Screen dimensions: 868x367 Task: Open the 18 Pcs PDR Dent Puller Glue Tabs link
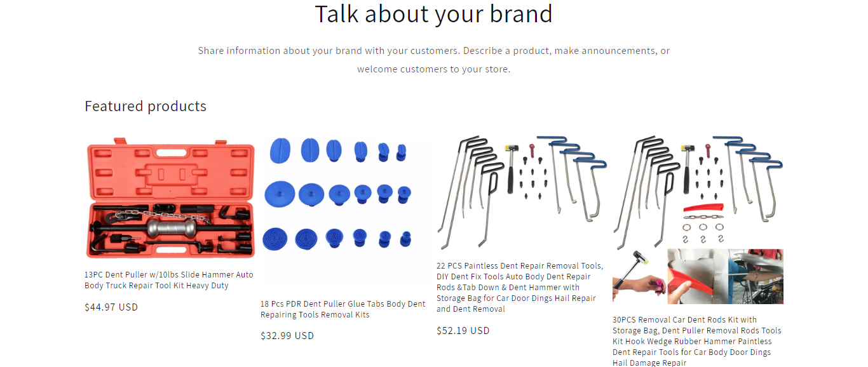(x=342, y=309)
